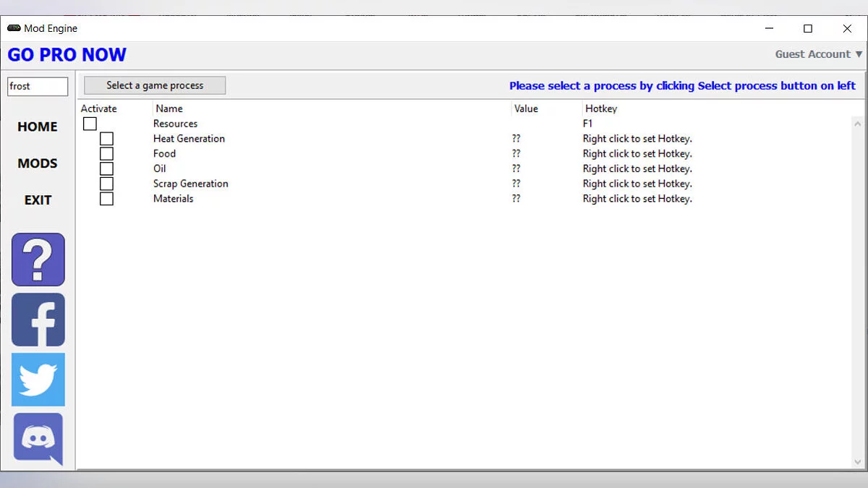Launch the Discord icon in sidebar
Screen dimensions: 868x488
click(38, 439)
